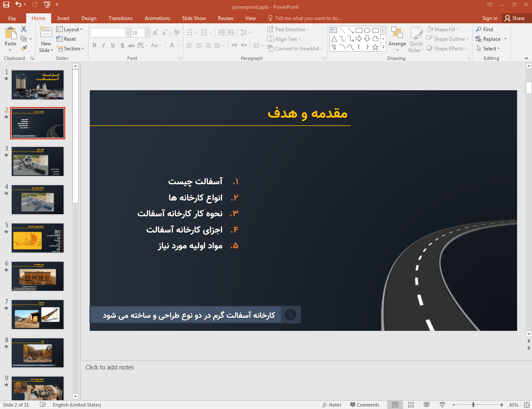Toggle Italic text formatting
532x409 pixels.
(104, 45)
